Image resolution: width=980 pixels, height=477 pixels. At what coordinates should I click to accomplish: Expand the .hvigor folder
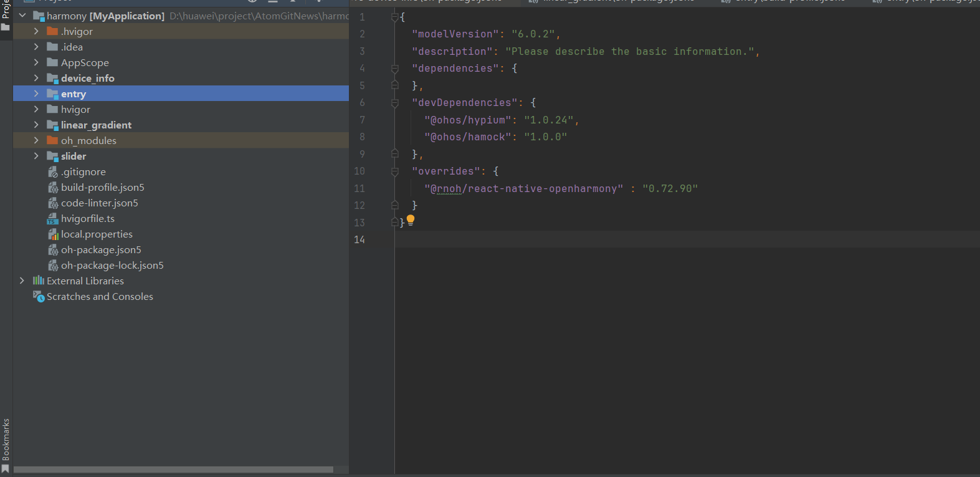click(x=36, y=31)
